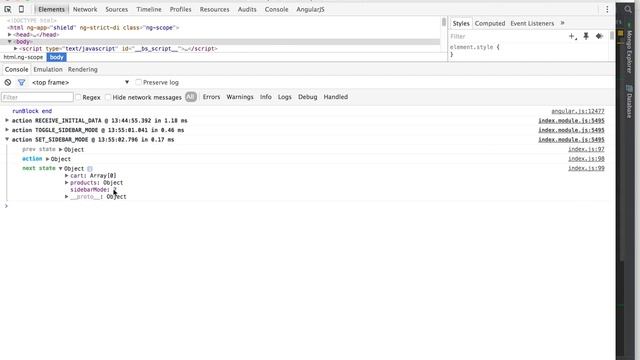Filter console by Info
This screenshot has height=360, width=640.
click(x=266, y=97)
